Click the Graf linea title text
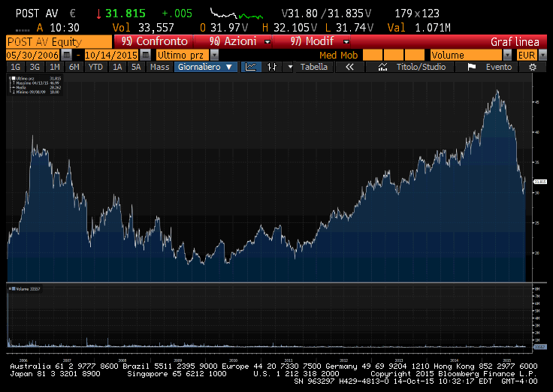 pos(515,42)
